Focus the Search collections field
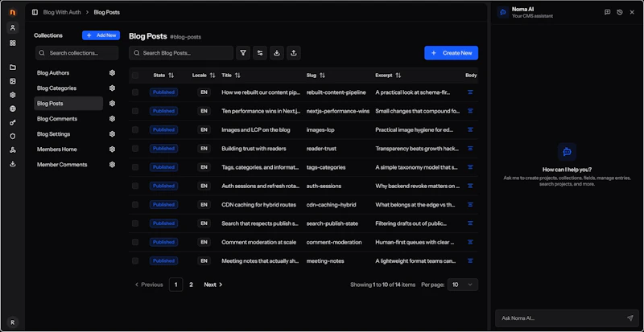The width and height of the screenshot is (644, 332). coord(76,53)
